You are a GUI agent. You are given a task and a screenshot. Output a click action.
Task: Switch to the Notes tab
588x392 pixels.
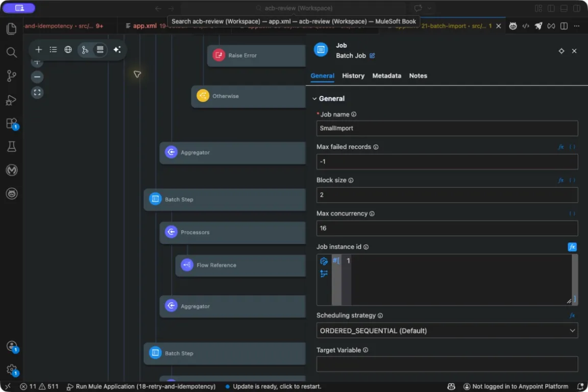click(x=418, y=76)
